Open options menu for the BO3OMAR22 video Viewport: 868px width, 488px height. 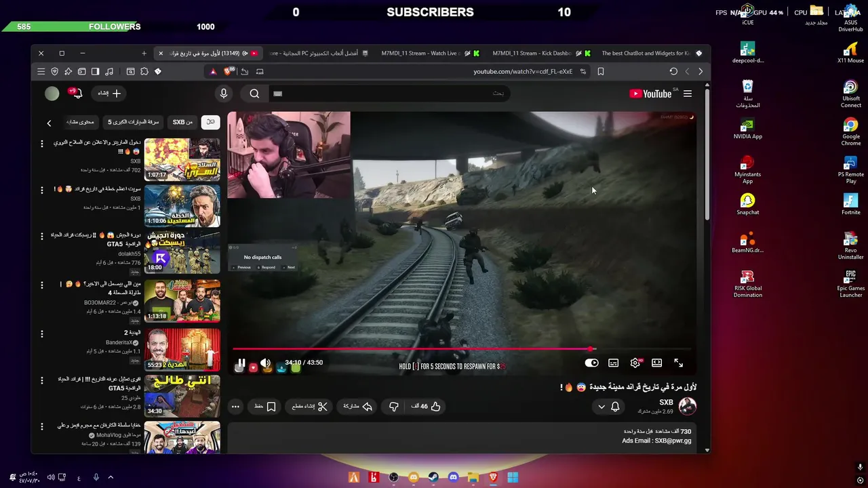41,287
